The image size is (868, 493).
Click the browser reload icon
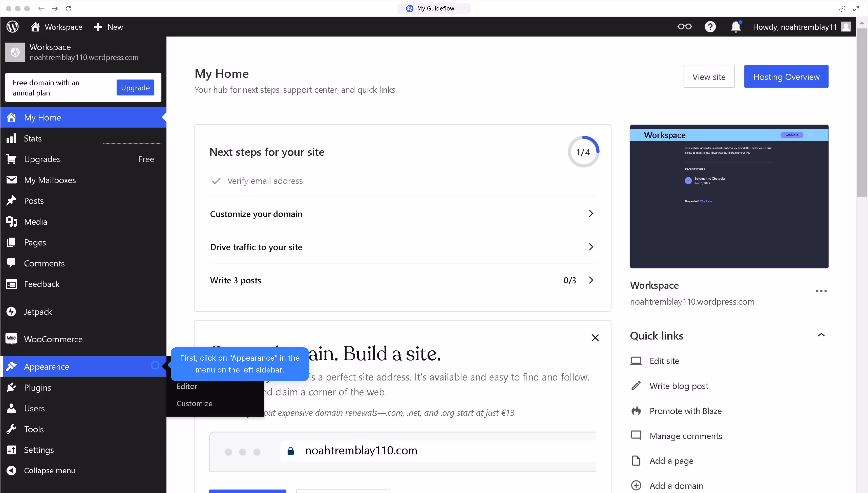pos(69,8)
